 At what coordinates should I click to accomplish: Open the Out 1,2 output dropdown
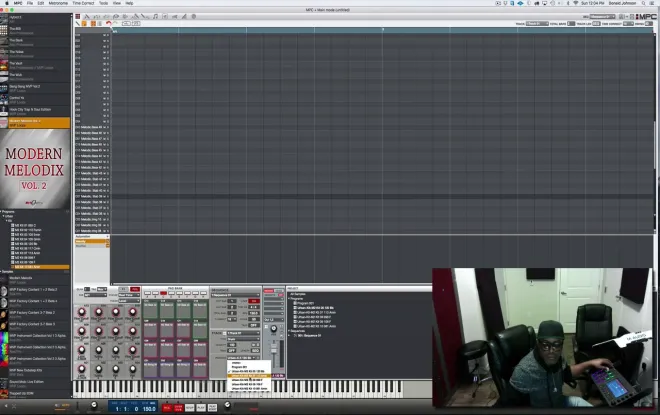[x=274, y=320]
